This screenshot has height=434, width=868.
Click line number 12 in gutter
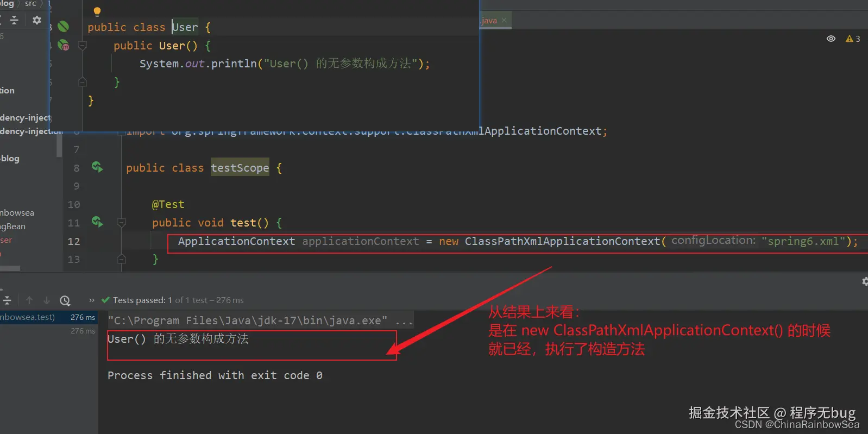pos(74,241)
